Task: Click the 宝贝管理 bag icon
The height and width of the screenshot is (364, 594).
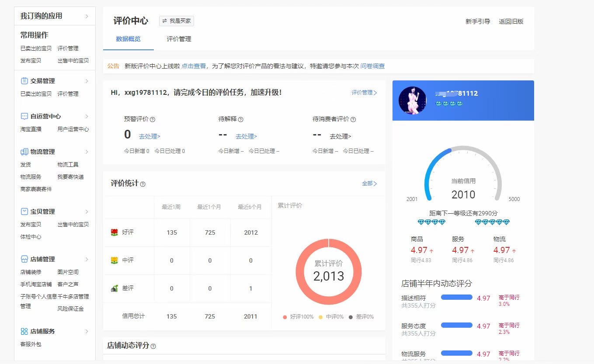Action: (x=24, y=211)
